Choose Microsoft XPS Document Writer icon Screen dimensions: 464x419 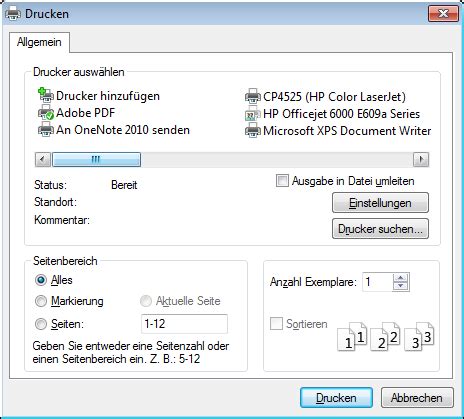[x=253, y=131]
